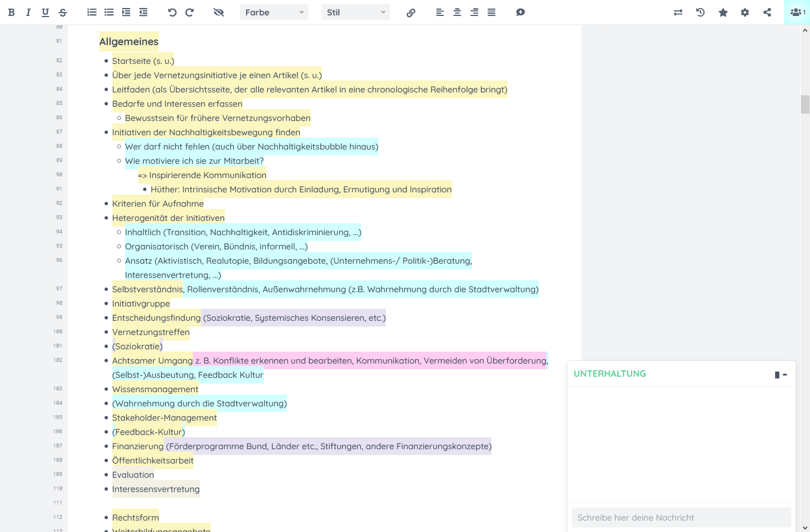810x532 pixels.
Task: Justify text alignment
Action: pyautogui.click(x=491, y=12)
